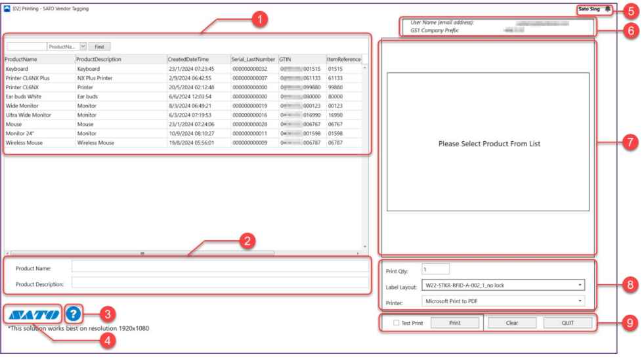Click the Print Qty input field
Image resolution: width=644 pixels, height=359 pixels.
click(x=435, y=269)
